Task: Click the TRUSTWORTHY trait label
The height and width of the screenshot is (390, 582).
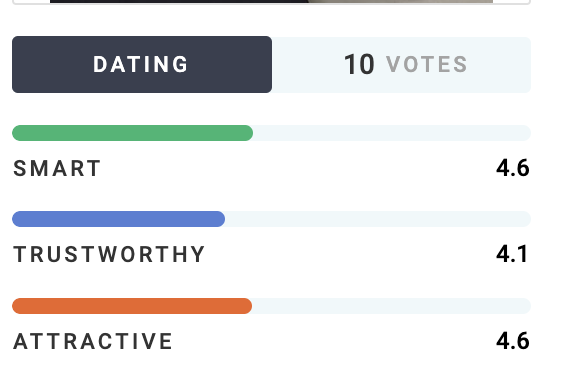Action: [x=109, y=255]
